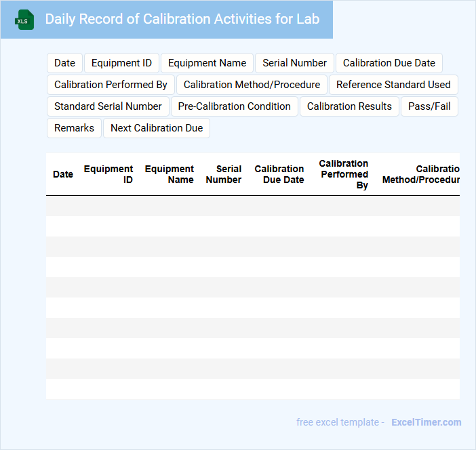Click the Standard Serial Number tag
Screen dimensions: 476x450
click(x=108, y=106)
